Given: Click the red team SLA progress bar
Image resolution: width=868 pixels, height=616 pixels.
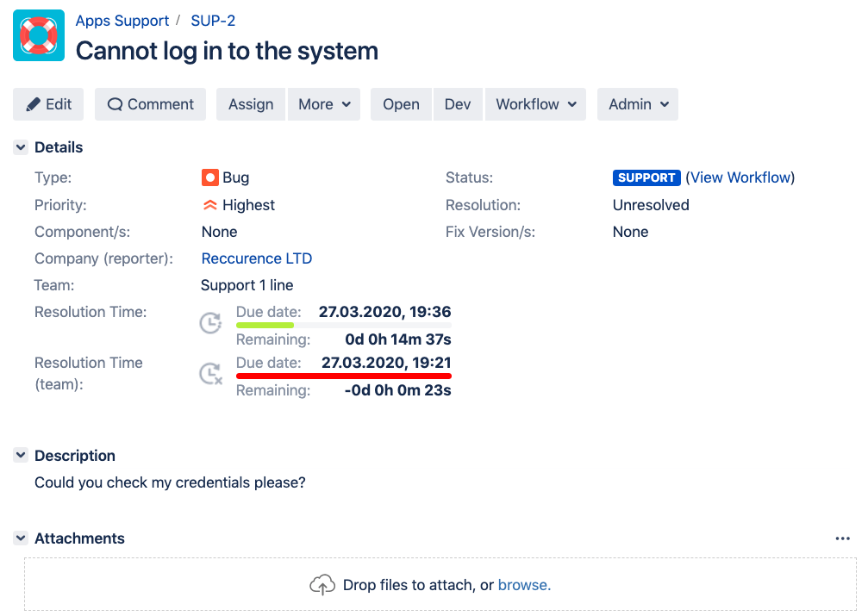Looking at the screenshot, I should pos(344,376).
